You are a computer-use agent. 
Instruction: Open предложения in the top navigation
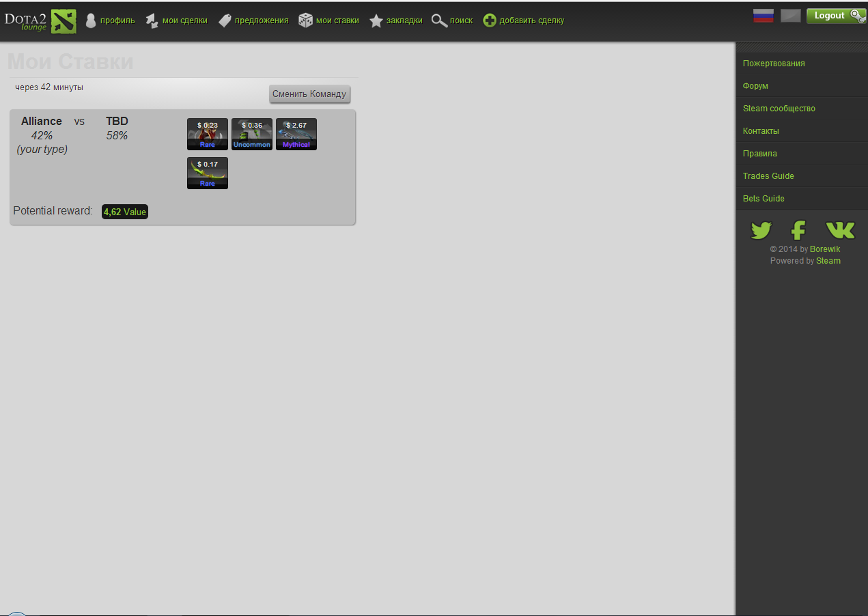261,20
